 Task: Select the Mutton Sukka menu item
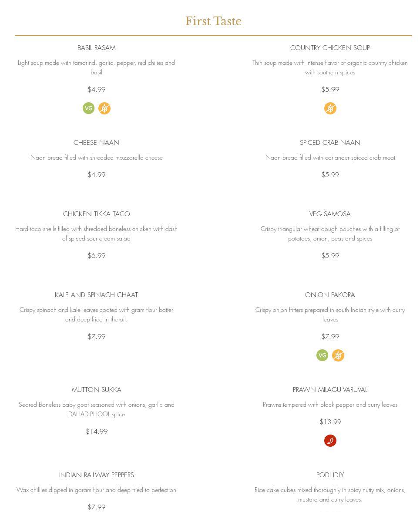tap(96, 390)
